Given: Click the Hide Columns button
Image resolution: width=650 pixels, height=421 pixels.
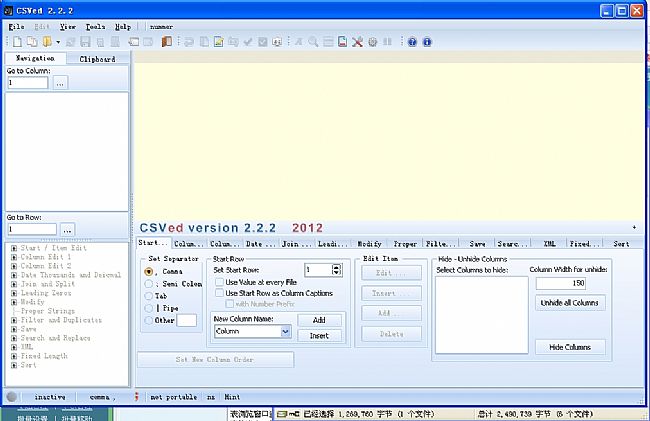Looking at the screenshot, I should point(570,347).
